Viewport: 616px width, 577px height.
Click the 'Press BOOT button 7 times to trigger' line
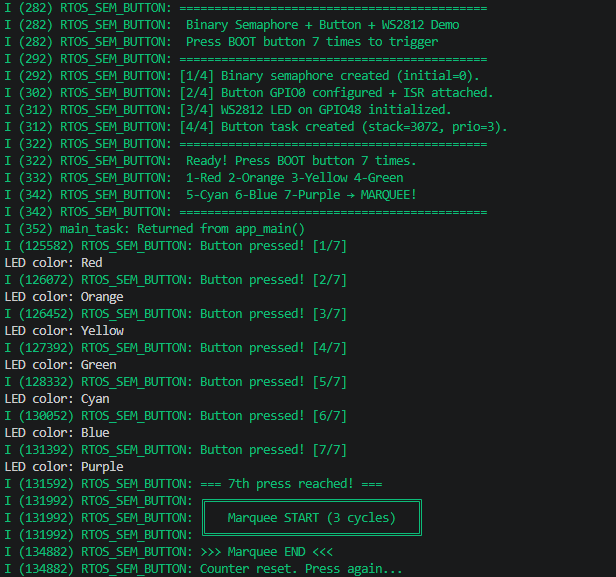(x=221, y=42)
